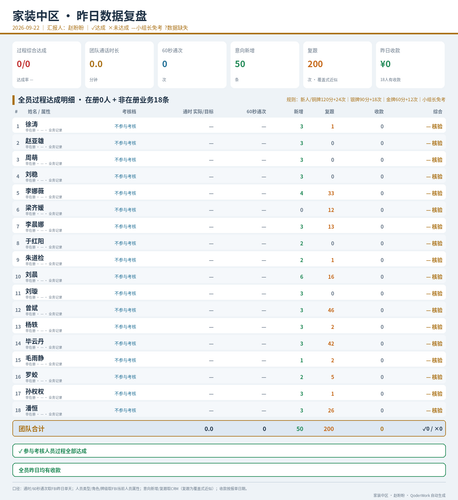Image resolution: width=458 pixels, height=500 pixels.
Task: Click the 60秒通次 card value 0
Action: [165, 64]
